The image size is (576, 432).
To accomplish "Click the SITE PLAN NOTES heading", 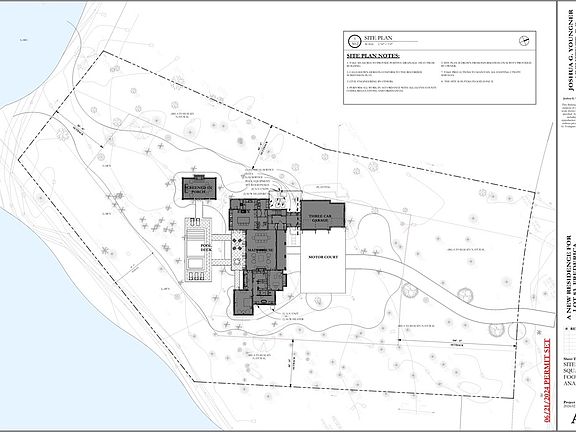I will [373, 56].
